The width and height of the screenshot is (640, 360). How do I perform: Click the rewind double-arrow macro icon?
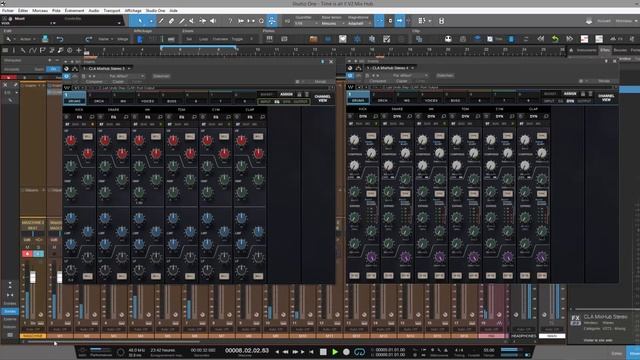tap(541, 39)
